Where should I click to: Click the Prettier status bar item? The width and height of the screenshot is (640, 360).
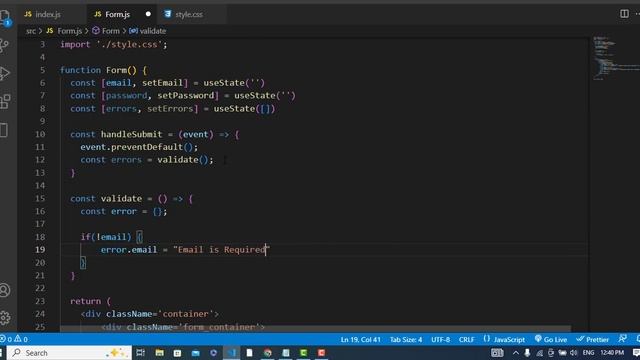[592, 339]
